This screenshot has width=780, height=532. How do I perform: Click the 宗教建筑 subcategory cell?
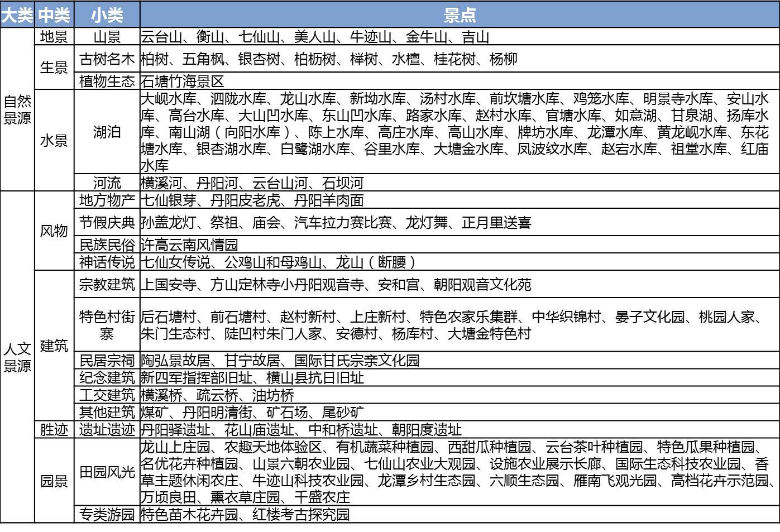point(107,285)
